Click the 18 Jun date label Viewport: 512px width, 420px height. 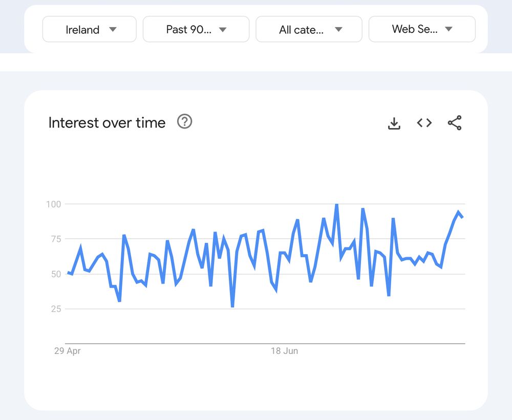coord(284,351)
